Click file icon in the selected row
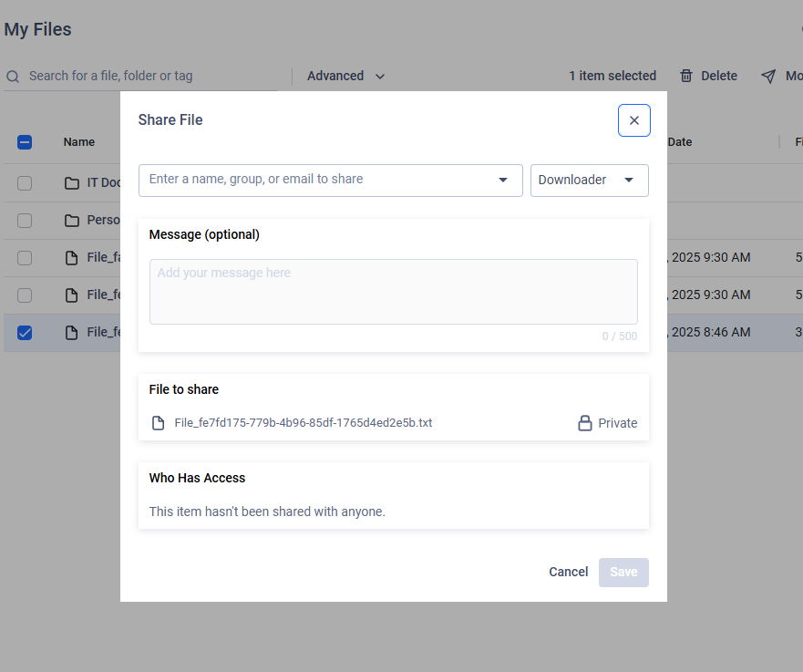 (72, 333)
